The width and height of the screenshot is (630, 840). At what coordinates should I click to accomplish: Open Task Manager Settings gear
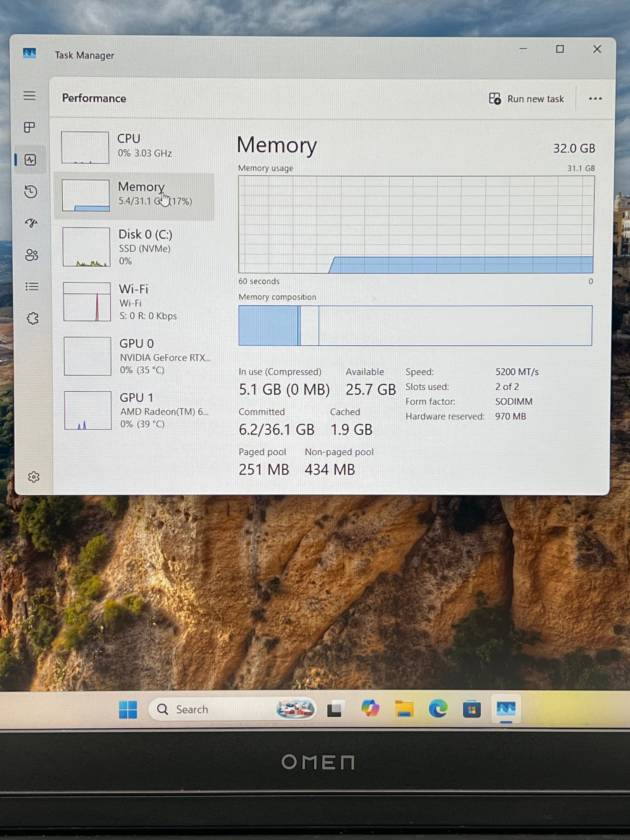34,477
